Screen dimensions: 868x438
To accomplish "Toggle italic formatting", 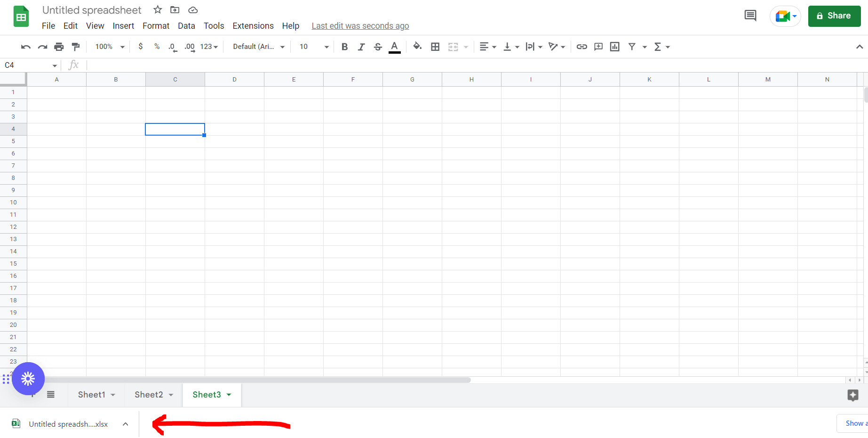I will [361, 47].
